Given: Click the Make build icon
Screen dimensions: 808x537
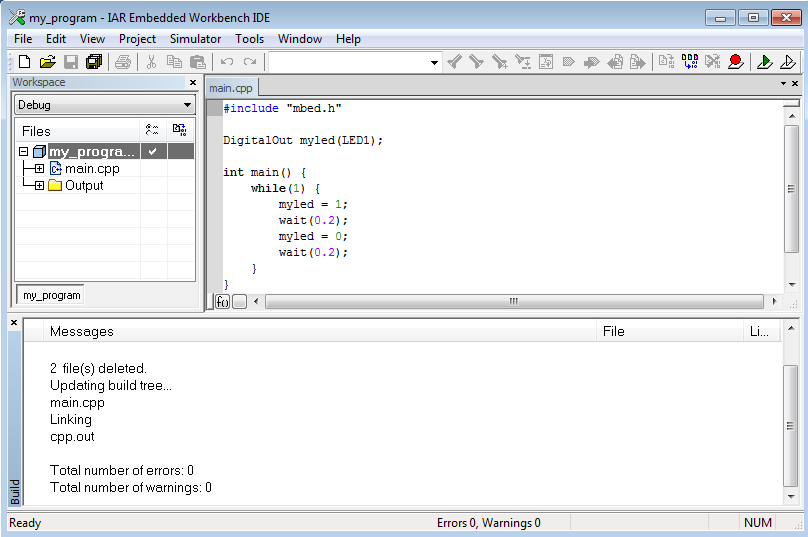Looking at the screenshot, I should point(689,62).
